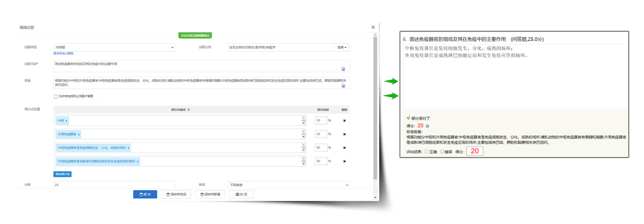This screenshot has height=224, width=644.
Task: Click help icon next to 得分关键词
Action: (188, 109)
